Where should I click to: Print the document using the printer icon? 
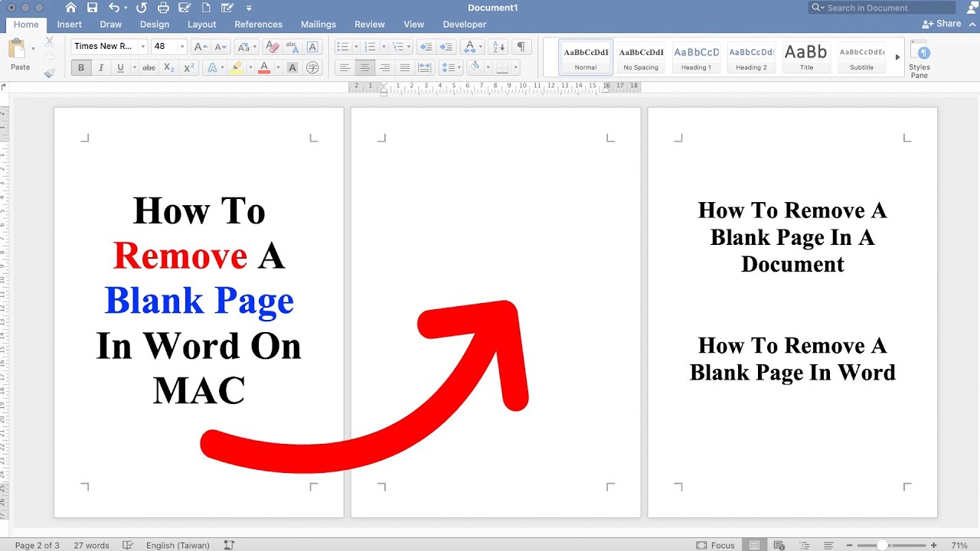pos(162,8)
